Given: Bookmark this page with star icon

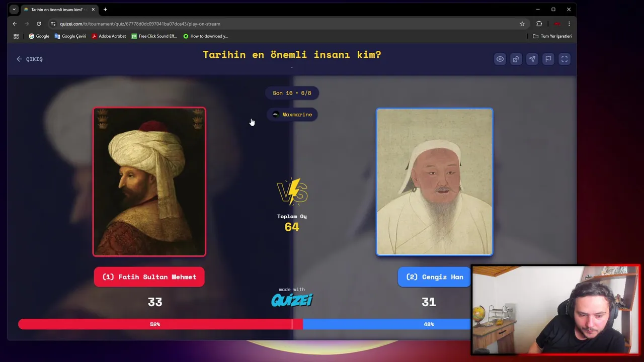Looking at the screenshot, I should tap(522, 24).
